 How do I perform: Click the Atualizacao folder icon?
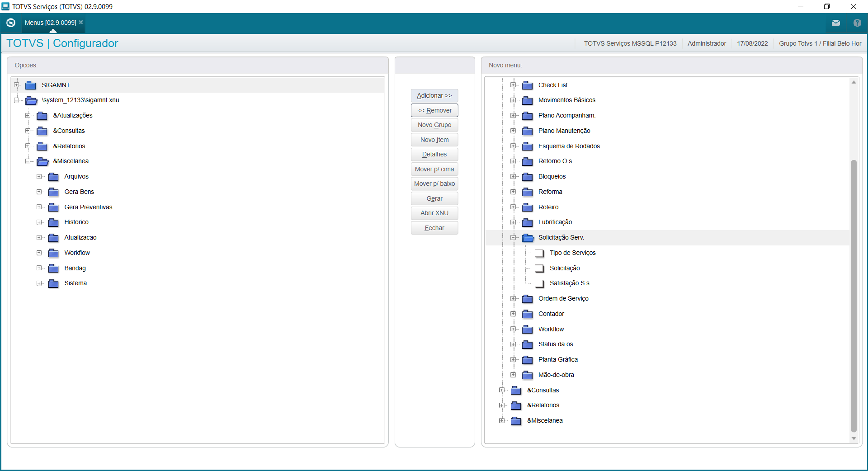(x=53, y=238)
